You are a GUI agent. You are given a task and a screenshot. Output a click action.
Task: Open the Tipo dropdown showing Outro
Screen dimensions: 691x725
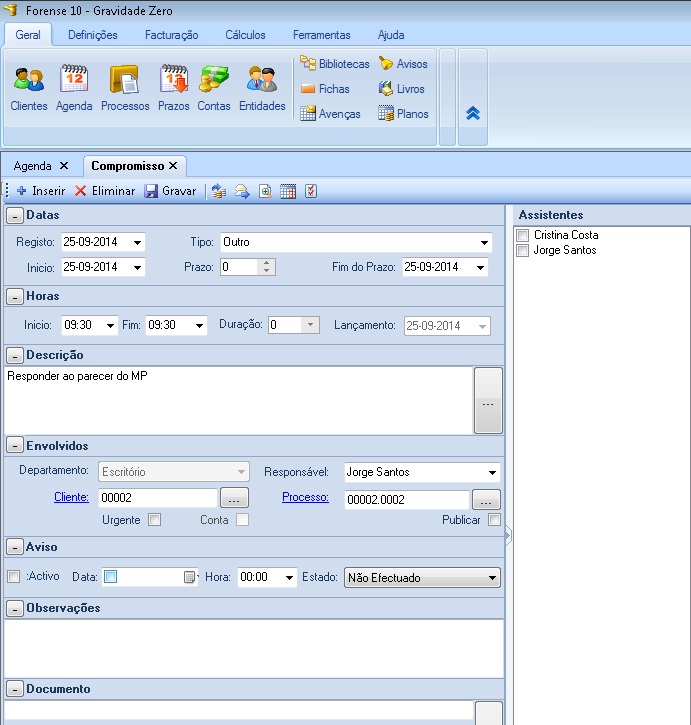point(484,242)
